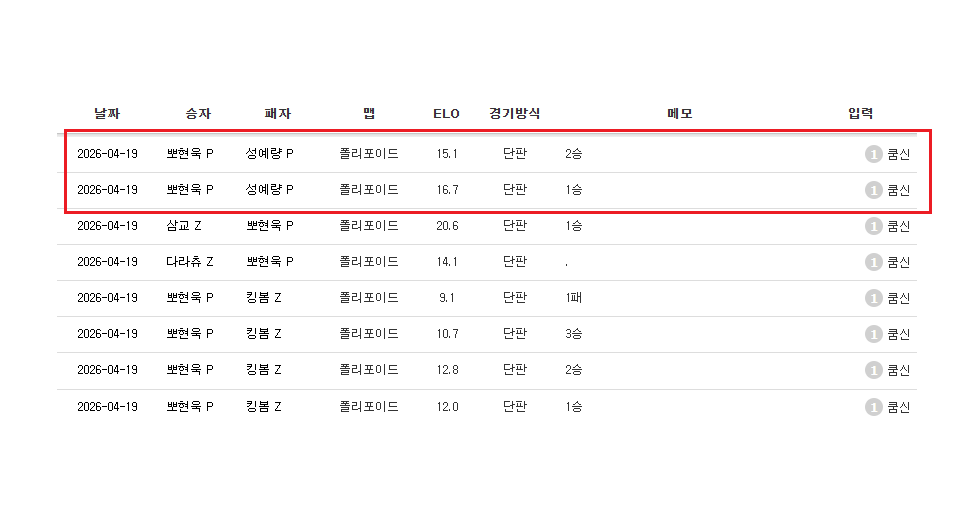Click the ELO column header
This screenshot has height=516, width=973.
coord(446,114)
